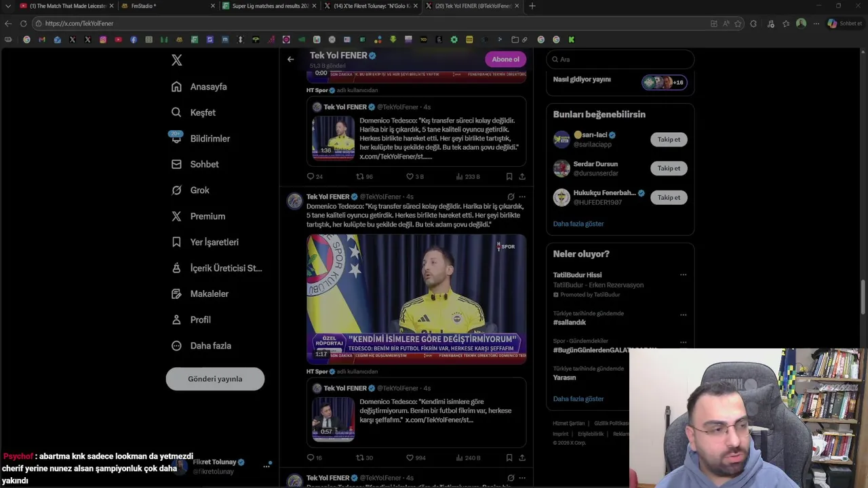
Task: Reload the page in the browser
Action: (23, 23)
